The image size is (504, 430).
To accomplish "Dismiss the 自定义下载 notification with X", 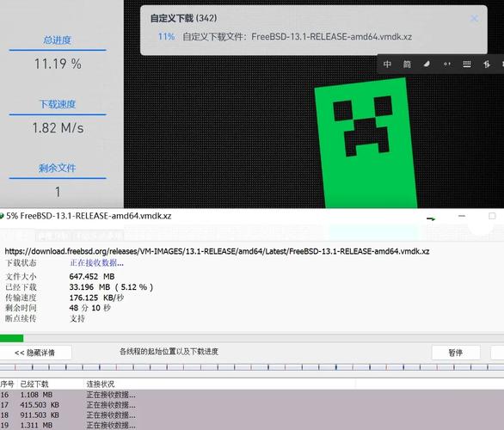I will pos(474,18).
